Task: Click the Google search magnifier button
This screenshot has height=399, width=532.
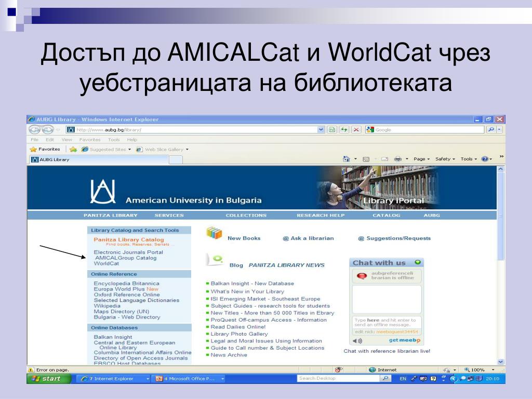Action: [490, 129]
